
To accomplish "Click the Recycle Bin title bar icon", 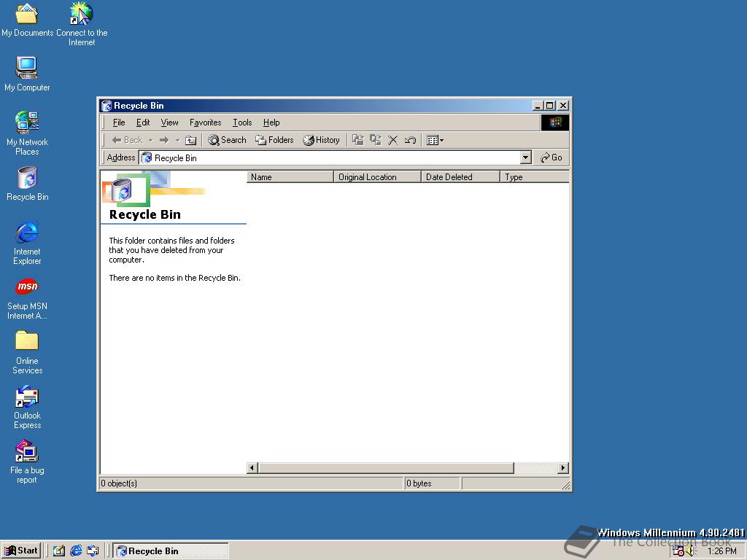I will 107,106.
